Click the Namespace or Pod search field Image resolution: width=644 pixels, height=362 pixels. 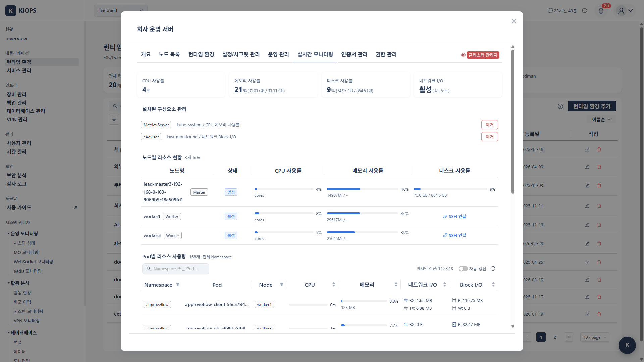[x=175, y=269]
